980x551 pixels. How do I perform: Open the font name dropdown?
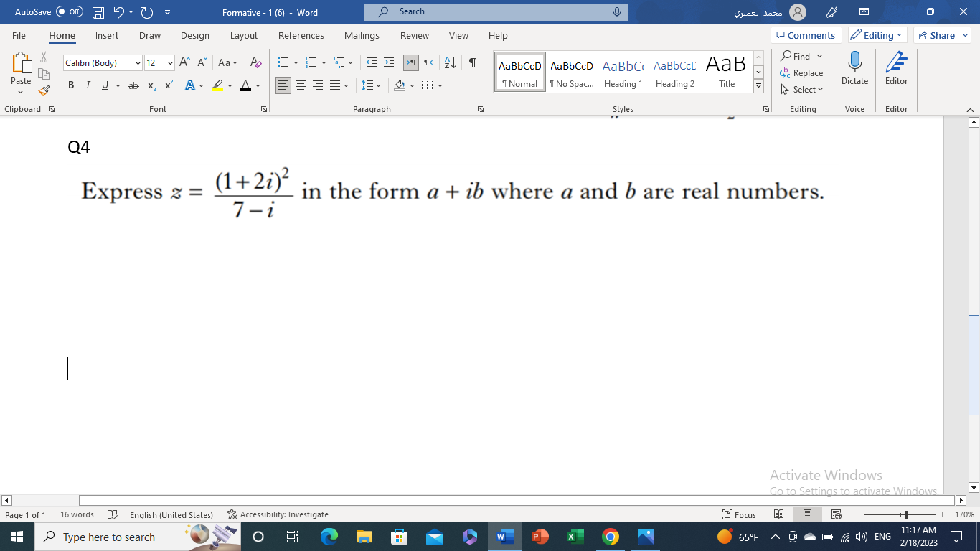(138, 63)
